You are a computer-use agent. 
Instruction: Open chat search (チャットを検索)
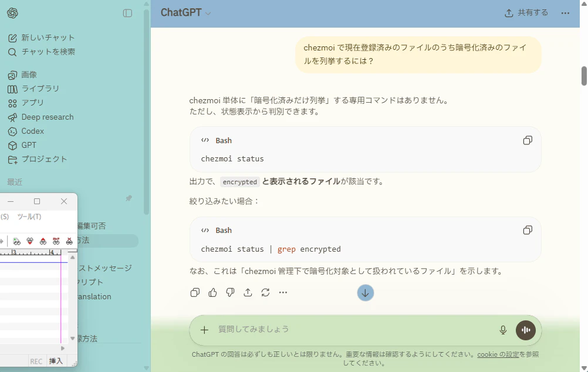pyautogui.click(x=41, y=52)
